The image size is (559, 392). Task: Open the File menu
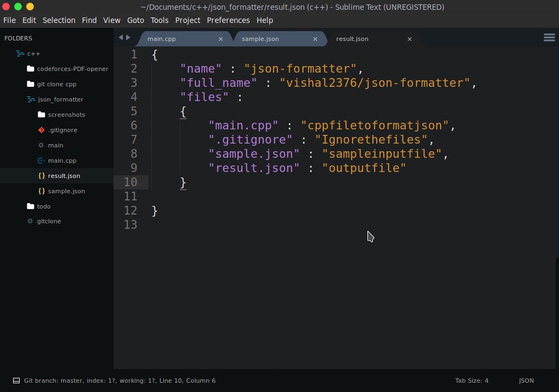[x=10, y=20]
